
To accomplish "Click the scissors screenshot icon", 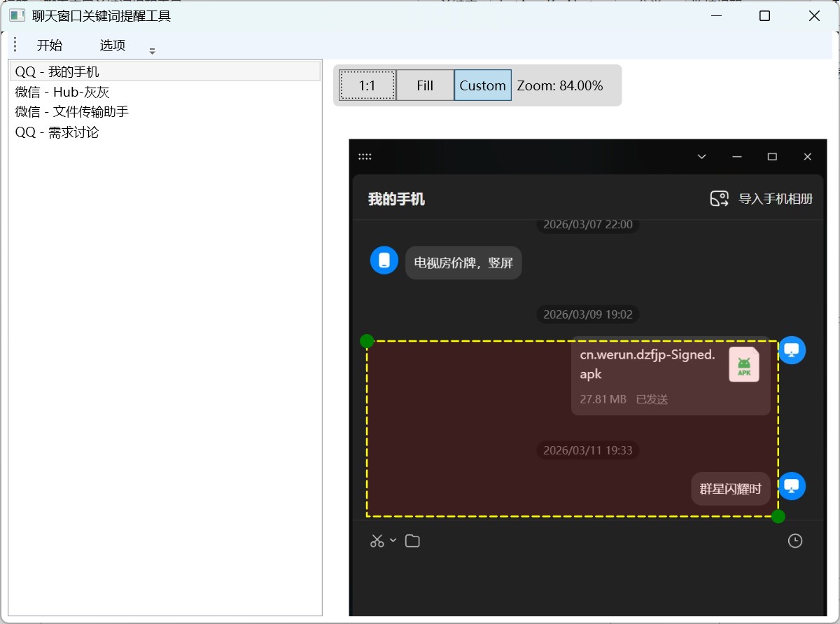I will click(377, 541).
